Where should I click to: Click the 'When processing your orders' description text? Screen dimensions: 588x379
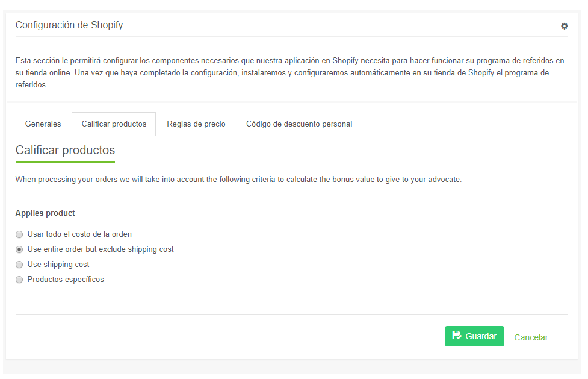[238, 180]
